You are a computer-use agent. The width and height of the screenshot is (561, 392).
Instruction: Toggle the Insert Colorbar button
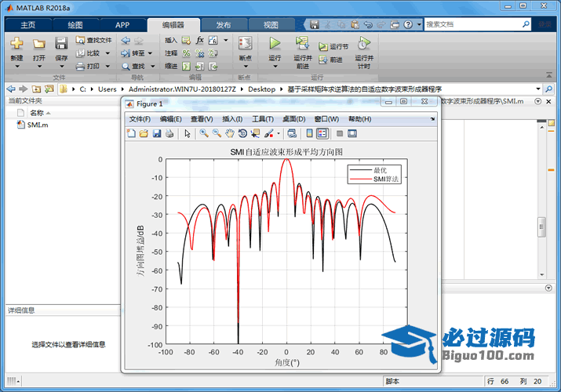click(x=309, y=133)
